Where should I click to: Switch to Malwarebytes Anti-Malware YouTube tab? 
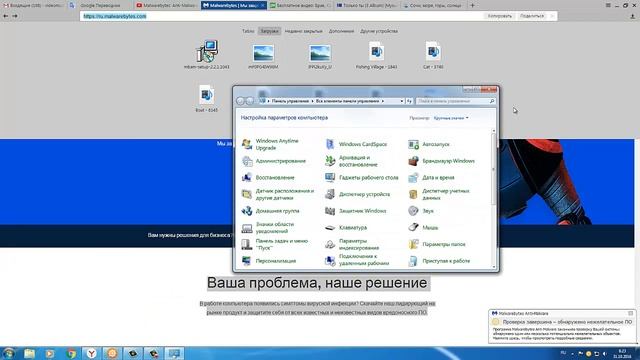pyautogui.click(x=167, y=5)
